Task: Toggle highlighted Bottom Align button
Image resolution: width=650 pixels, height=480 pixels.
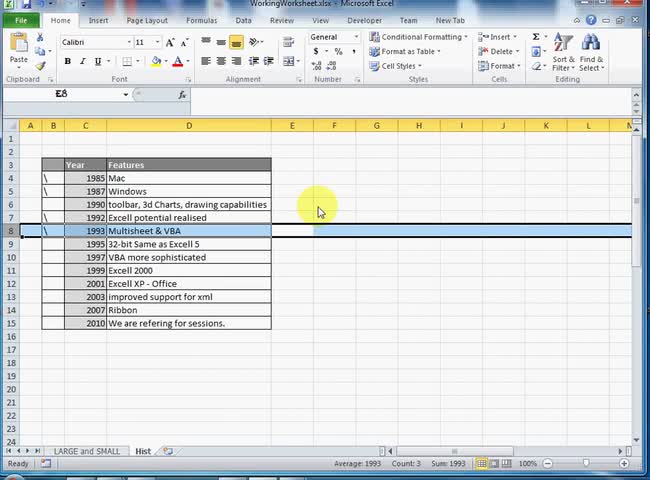Action: pos(236,42)
